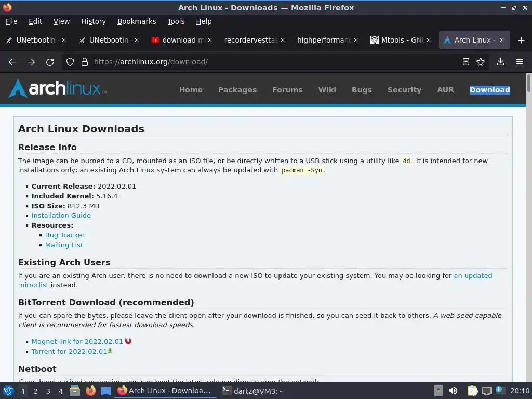Click the browser forward arrow
532x399 pixels.
coord(31,62)
